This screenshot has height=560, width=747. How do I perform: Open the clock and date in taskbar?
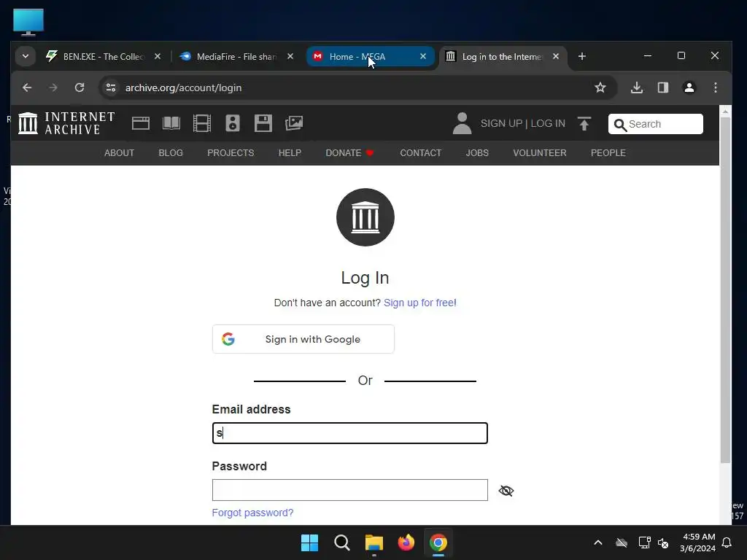pyautogui.click(x=698, y=542)
